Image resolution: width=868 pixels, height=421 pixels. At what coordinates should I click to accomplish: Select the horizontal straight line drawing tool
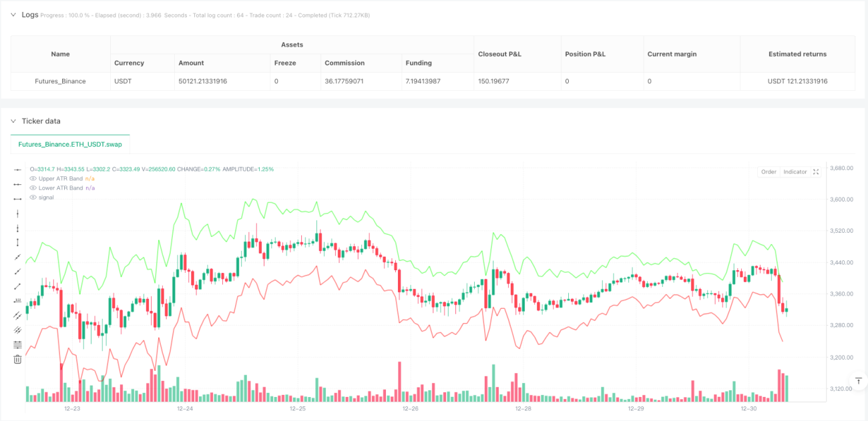[17, 170]
